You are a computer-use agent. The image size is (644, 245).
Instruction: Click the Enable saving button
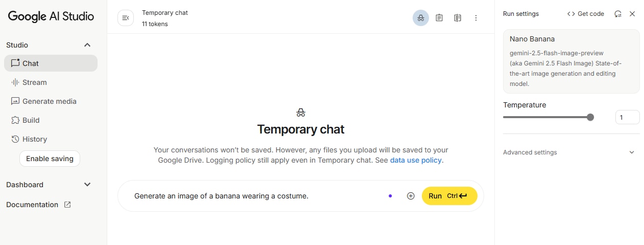50,159
